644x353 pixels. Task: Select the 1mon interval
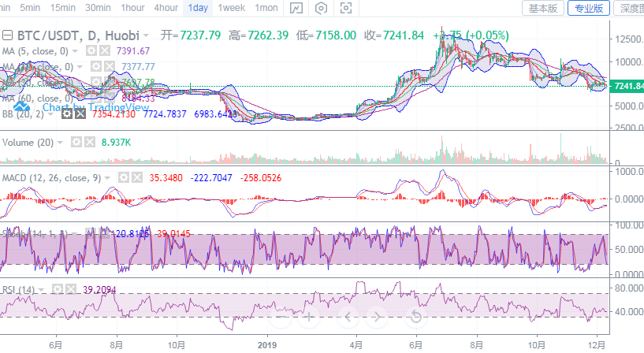click(266, 8)
